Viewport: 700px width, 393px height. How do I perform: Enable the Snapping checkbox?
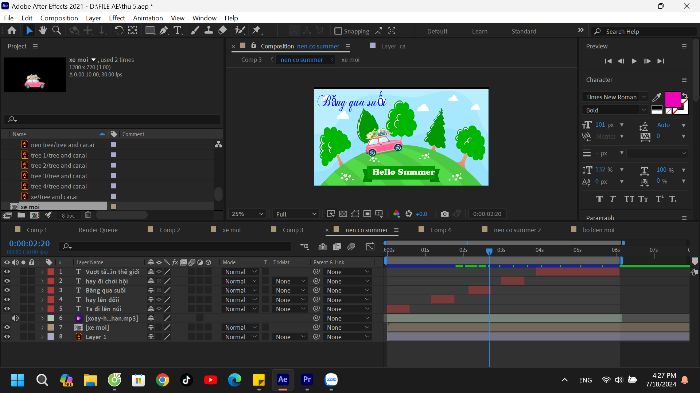[x=338, y=31]
